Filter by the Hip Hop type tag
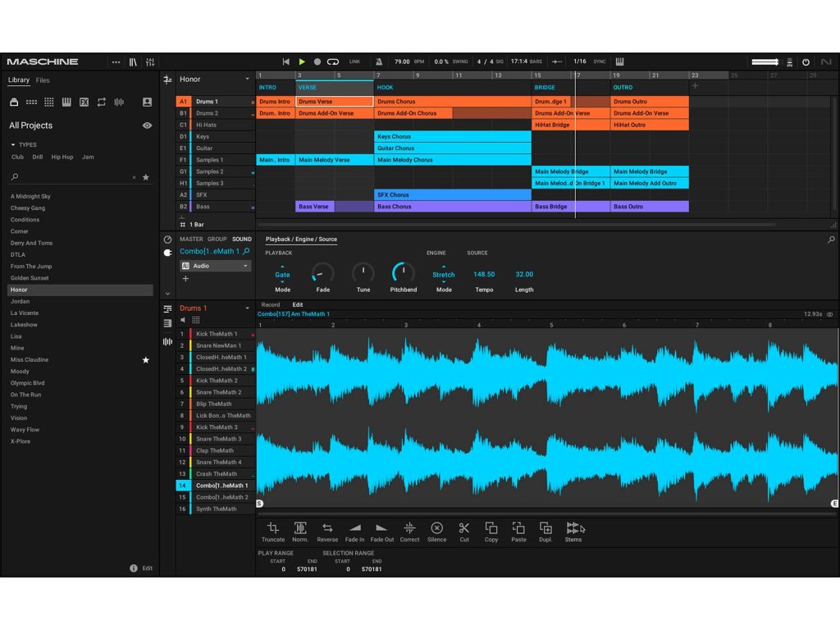Viewport: 840px width, 630px height. [x=62, y=157]
